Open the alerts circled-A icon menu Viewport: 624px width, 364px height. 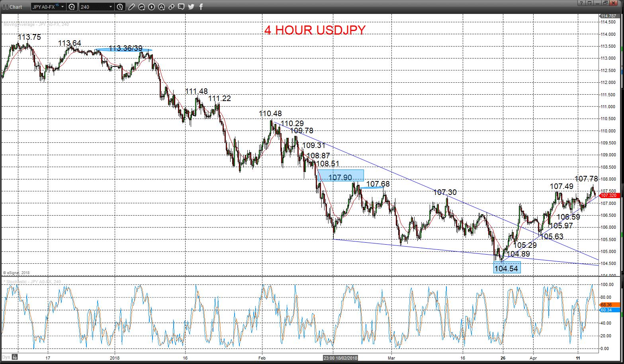pos(161,7)
